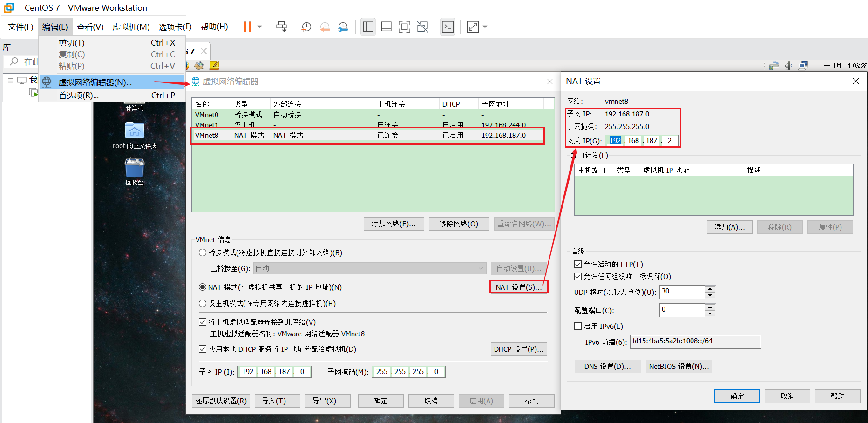
Task: Click 还原默认设置(R) button
Action: point(221,401)
